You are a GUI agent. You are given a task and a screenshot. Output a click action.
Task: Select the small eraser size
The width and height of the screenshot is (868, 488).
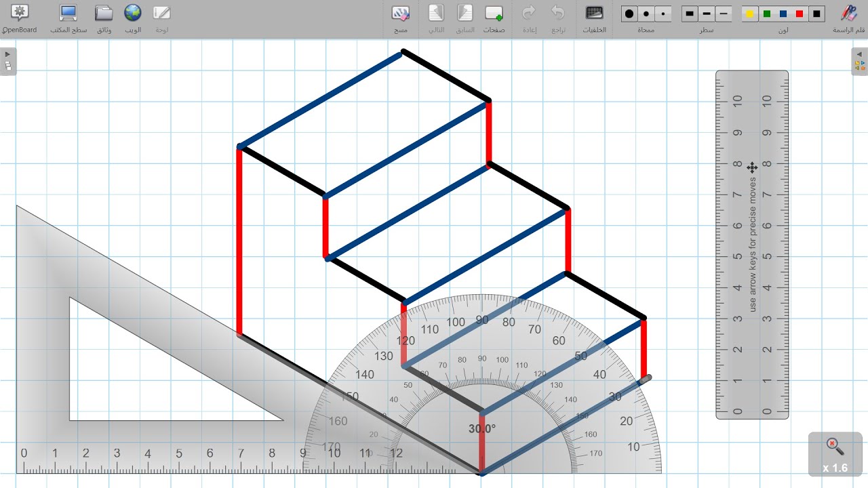pyautogui.click(x=663, y=14)
